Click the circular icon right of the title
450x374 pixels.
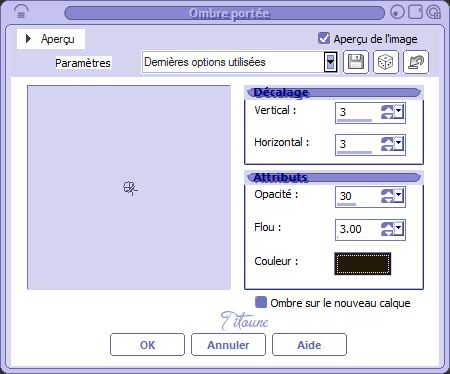click(x=397, y=12)
